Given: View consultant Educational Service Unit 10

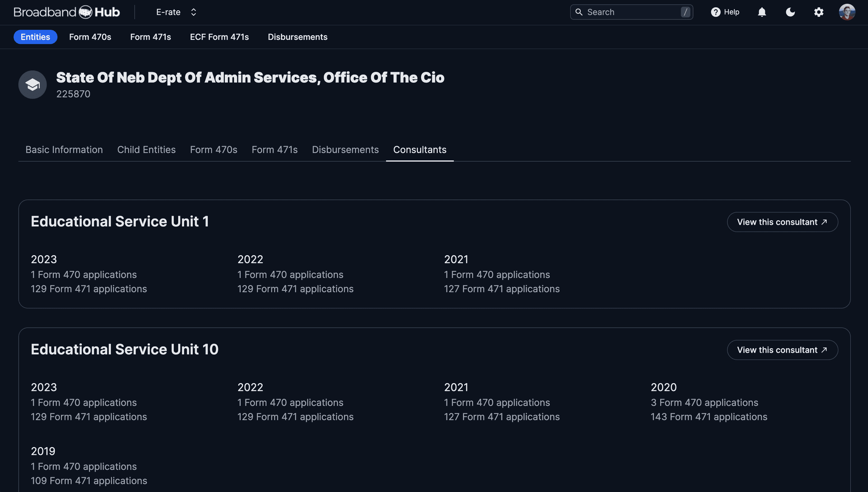Looking at the screenshot, I should point(783,350).
